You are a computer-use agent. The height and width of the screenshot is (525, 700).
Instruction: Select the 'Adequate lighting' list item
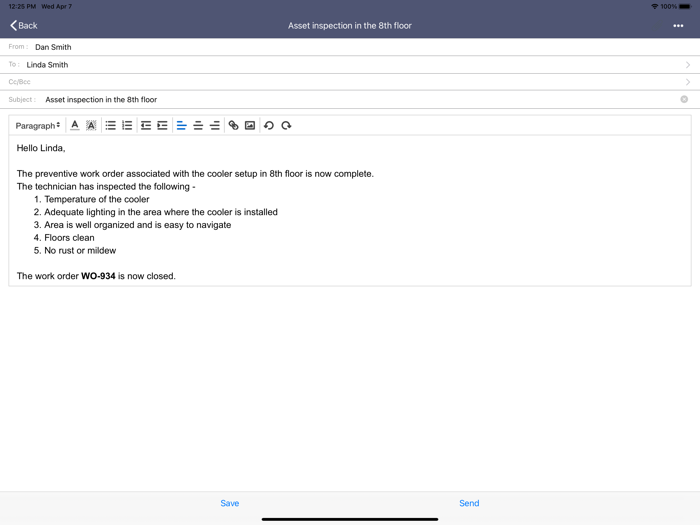coord(161,212)
